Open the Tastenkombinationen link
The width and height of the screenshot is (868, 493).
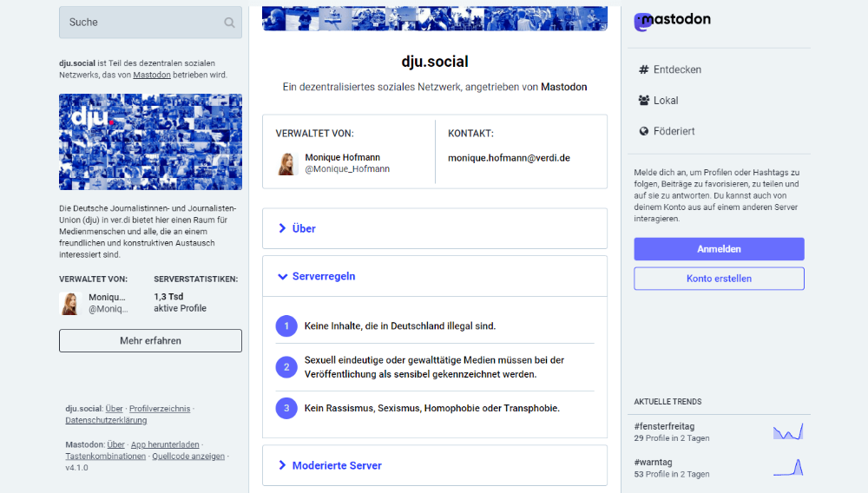106,456
